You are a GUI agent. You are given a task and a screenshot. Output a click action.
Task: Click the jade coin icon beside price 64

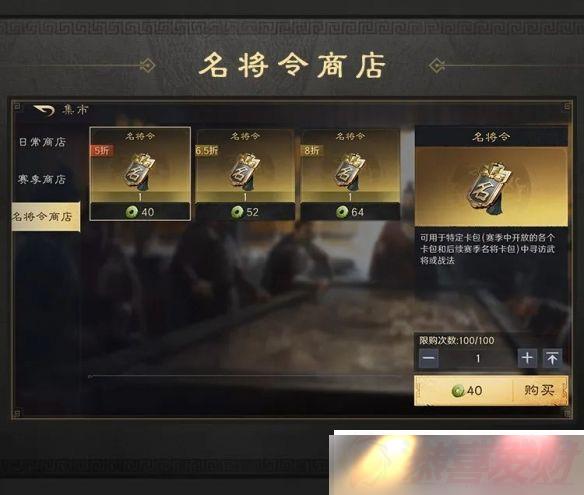point(342,212)
